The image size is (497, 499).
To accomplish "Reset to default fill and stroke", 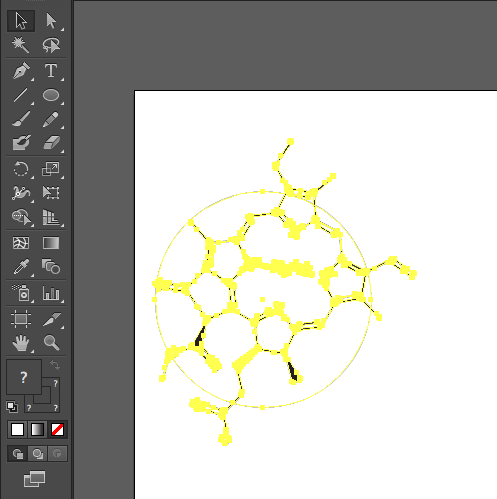I will point(12,407).
